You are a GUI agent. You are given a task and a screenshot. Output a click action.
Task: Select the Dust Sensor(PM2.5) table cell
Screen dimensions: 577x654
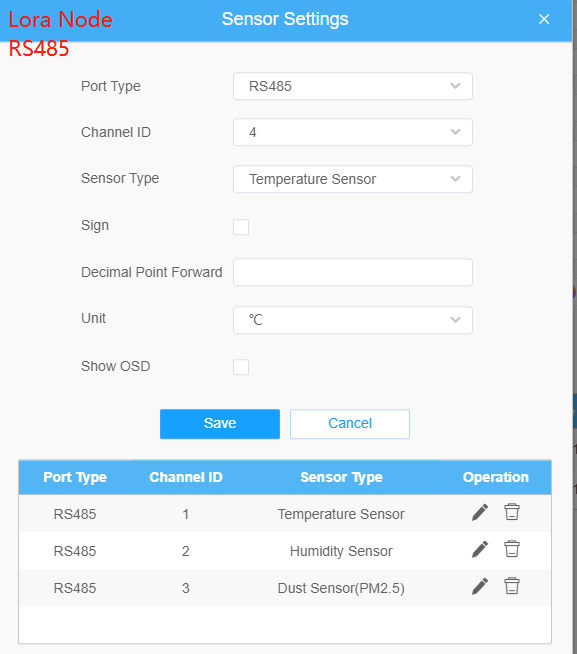click(341, 589)
